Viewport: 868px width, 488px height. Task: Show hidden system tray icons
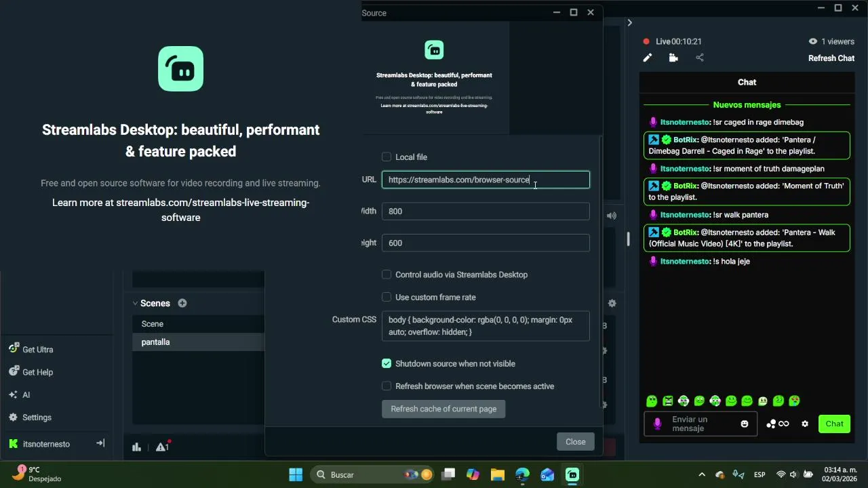702,474
